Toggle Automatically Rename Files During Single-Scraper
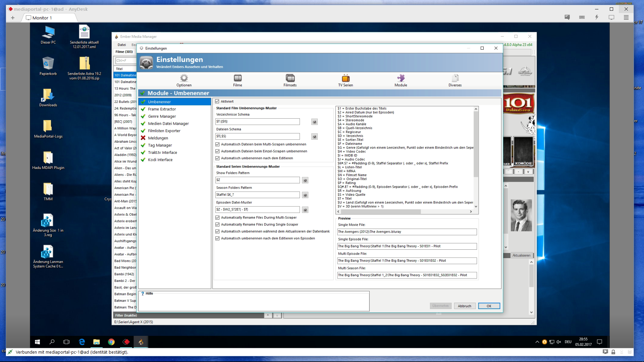Image resolution: width=644 pixels, height=362 pixels. click(x=217, y=225)
